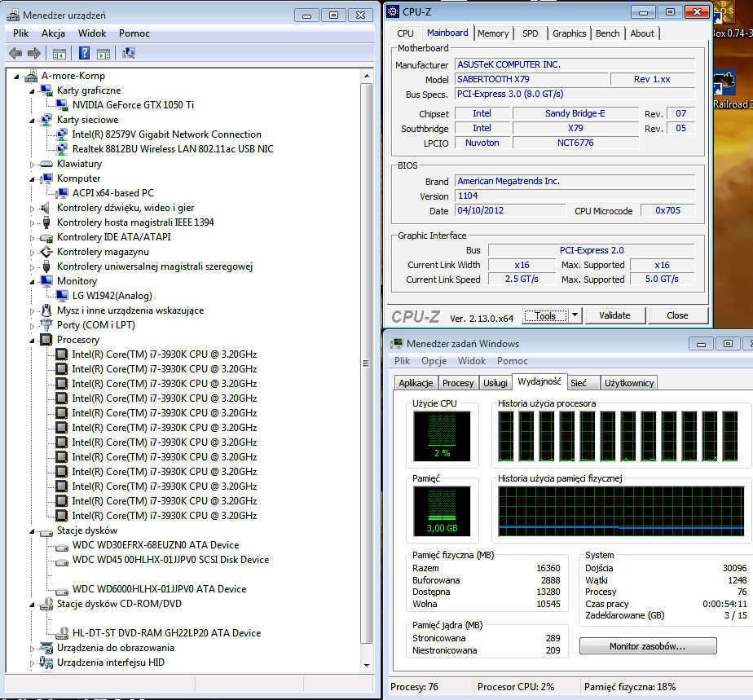Collapse the Stacje dysków tree node

pos(32,531)
